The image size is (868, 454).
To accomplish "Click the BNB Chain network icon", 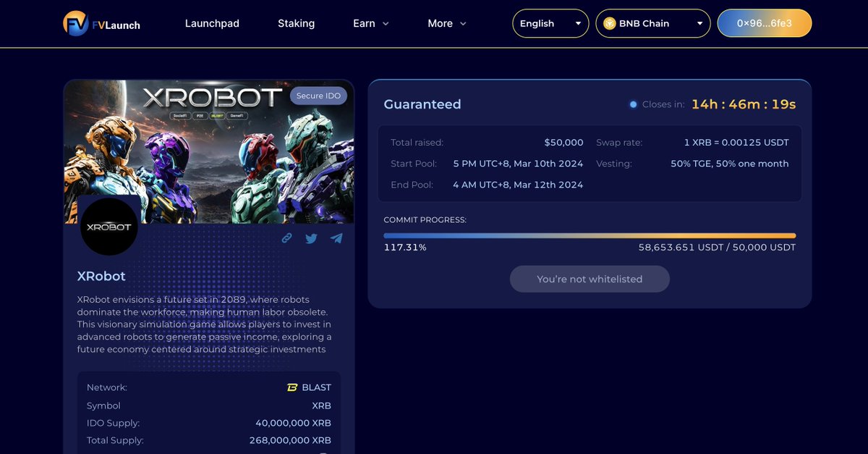I will (608, 23).
